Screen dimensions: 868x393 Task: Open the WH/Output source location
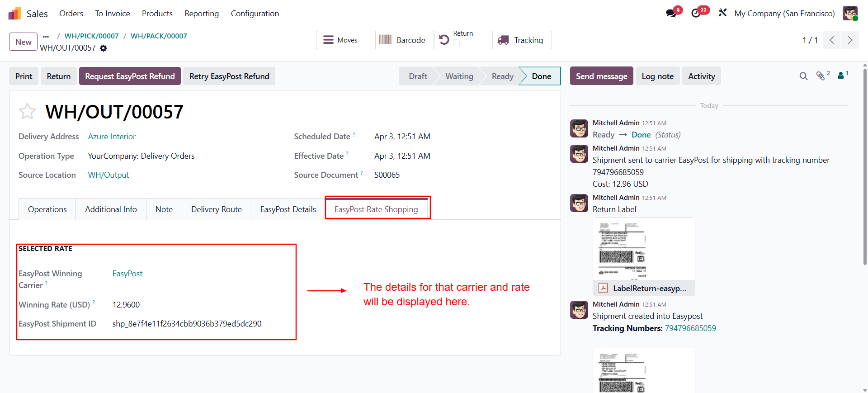[108, 175]
